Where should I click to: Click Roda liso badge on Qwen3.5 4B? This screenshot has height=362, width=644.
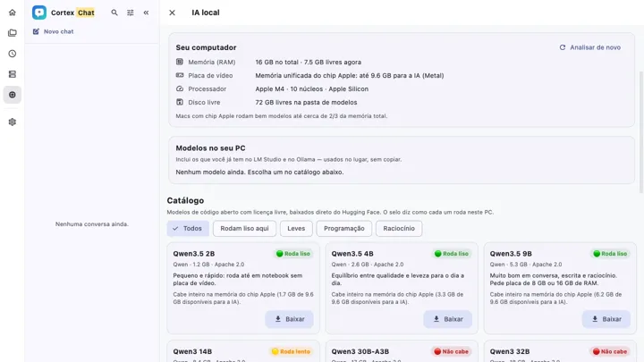pos(452,254)
